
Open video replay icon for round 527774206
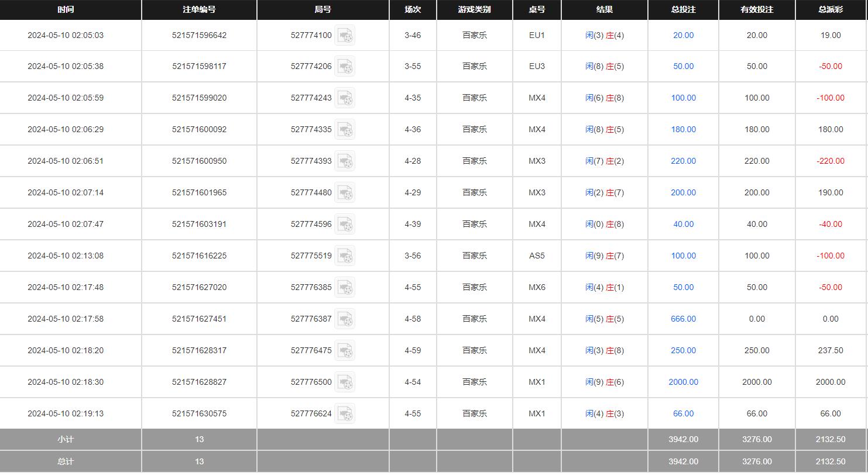pyautogui.click(x=345, y=66)
